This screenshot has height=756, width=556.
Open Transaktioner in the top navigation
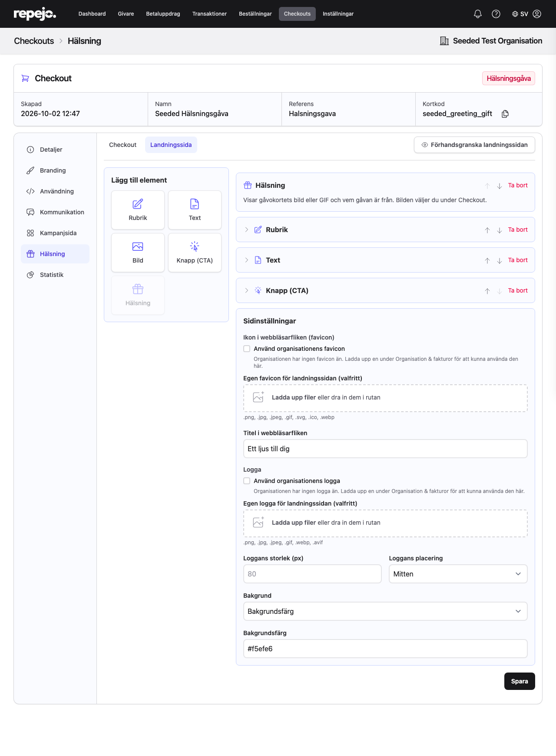pyautogui.click(x=209, y=14)
